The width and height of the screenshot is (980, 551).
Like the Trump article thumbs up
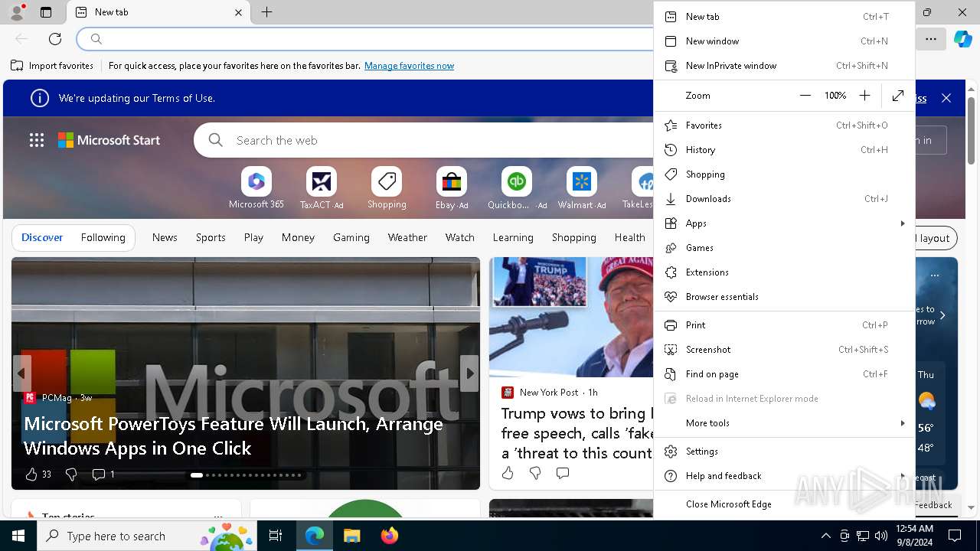tap(508, 473)
